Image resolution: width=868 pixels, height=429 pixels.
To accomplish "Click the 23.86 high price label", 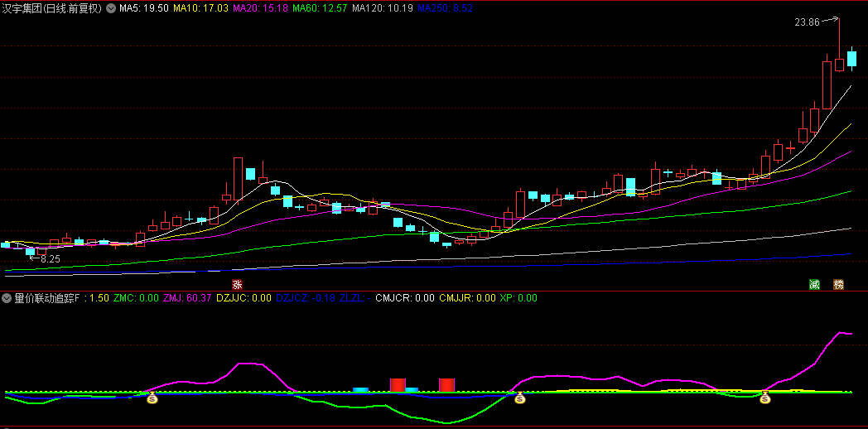I will 807,22.
